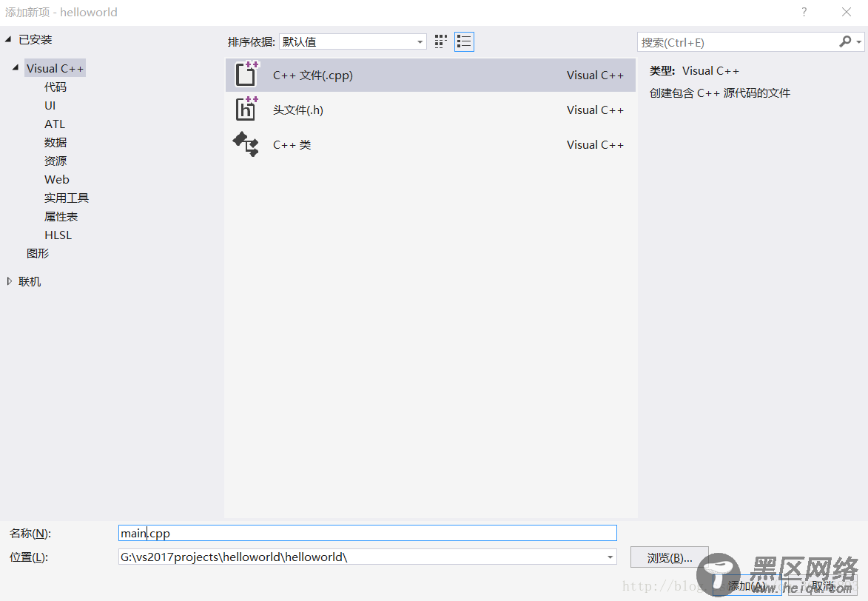Focus the 搜索(Ctrl+E) search box

tap(739, 42)
